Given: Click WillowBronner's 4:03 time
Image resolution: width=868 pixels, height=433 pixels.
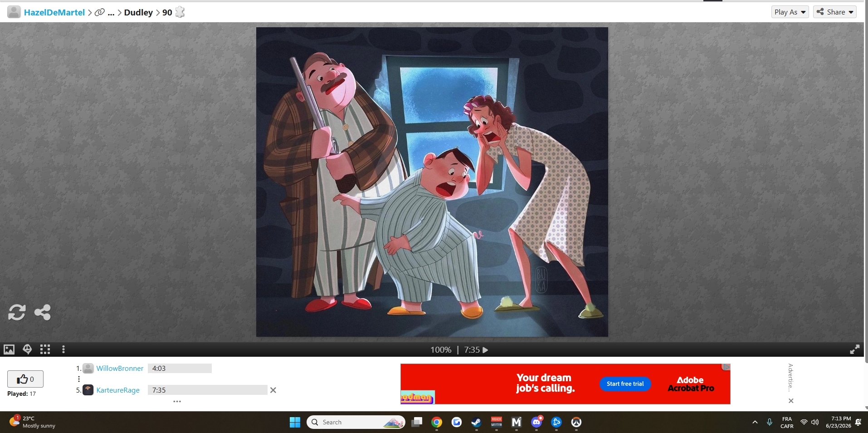Looking at the screenshot, I should point(180,369).
